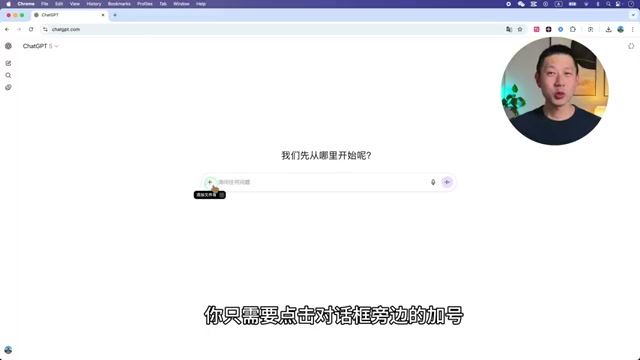Open the Edit menu
Image resolution: width=640 pixels, height=360 pixels.
59,4
